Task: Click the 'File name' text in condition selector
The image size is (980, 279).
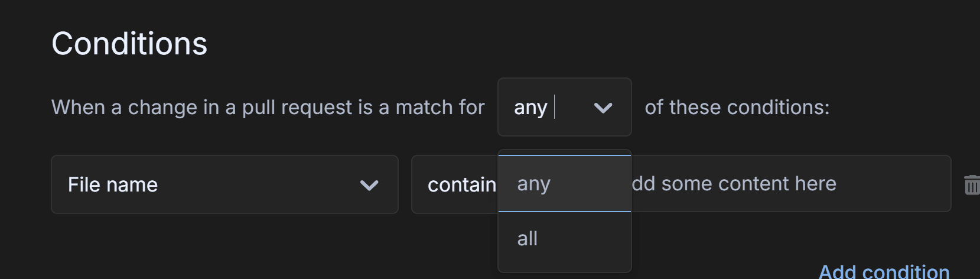Action: pyautogui.click(x=113, y=185)
